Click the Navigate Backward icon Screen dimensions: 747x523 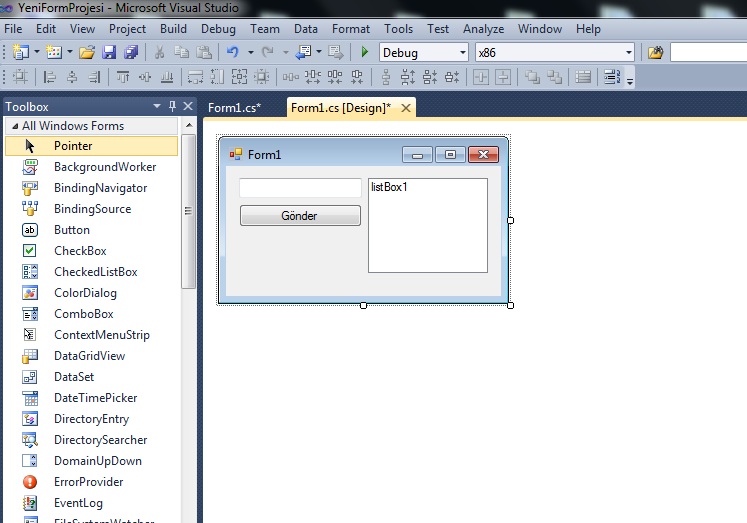click(303, 52)
